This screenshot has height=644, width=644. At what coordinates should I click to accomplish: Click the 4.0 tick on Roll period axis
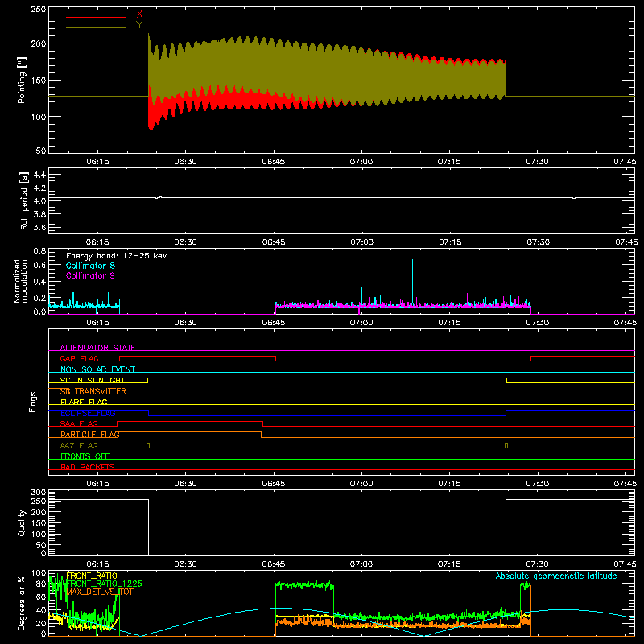(39, 201)
